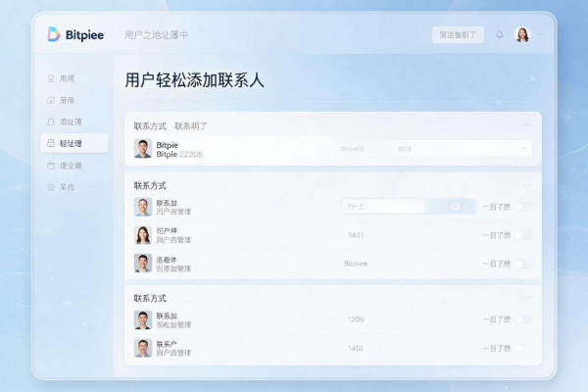Click the circled left arrow inside the input field
This screenshot has height=392, width=588.
pos(456,207)
